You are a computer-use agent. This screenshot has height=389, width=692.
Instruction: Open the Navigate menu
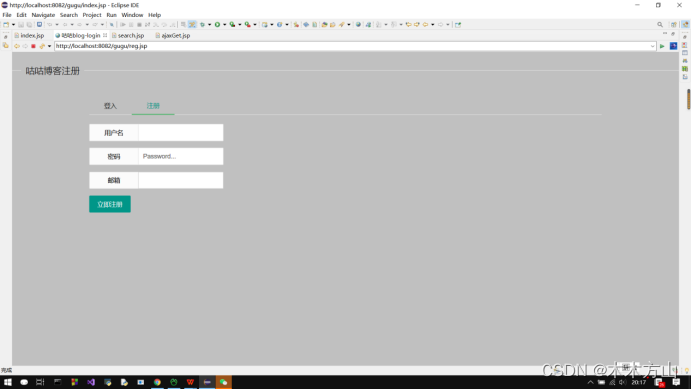tap(43, 15)
